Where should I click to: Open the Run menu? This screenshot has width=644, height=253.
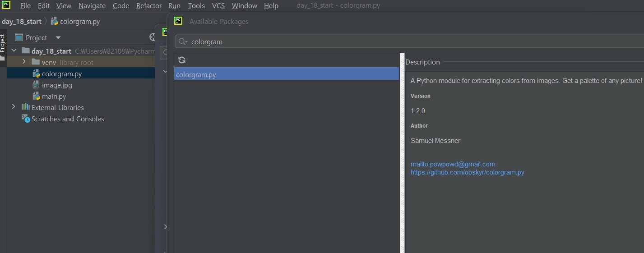[x=174, y=6]
